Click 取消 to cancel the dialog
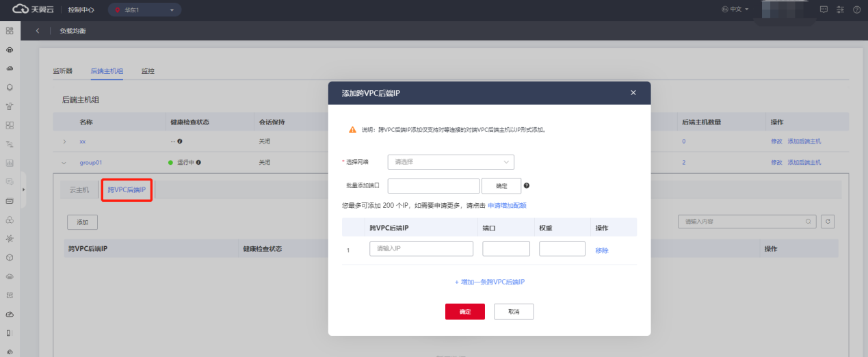 [x=514, y=311]
